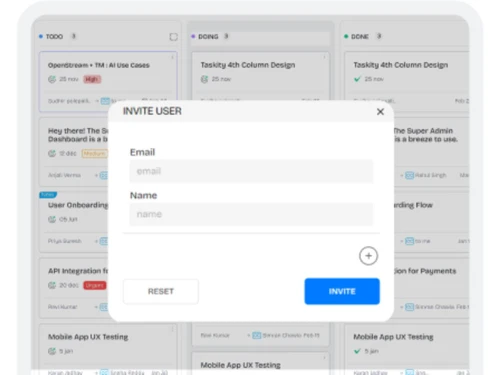The image size is (500, 375).
Task: Close the Invite User dialog
Action: tap(380, 112)
